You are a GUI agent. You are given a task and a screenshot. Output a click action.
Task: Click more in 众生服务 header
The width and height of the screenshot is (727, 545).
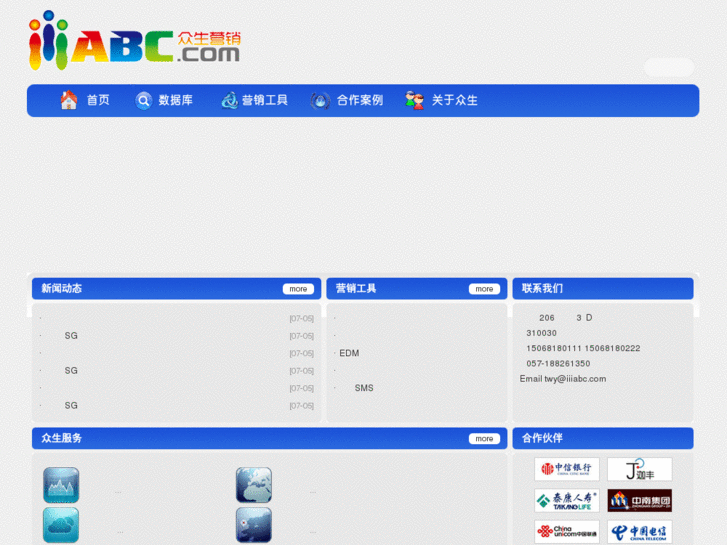484,439
